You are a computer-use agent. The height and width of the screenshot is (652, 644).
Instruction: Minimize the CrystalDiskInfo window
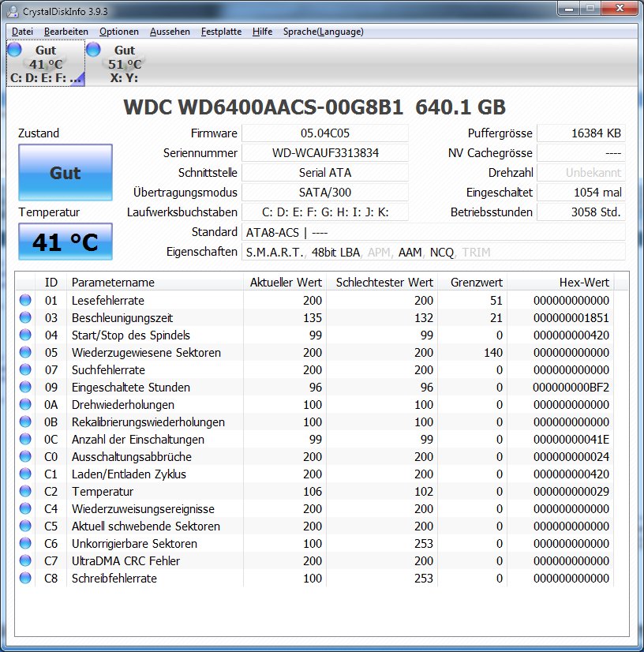point(569,9)
